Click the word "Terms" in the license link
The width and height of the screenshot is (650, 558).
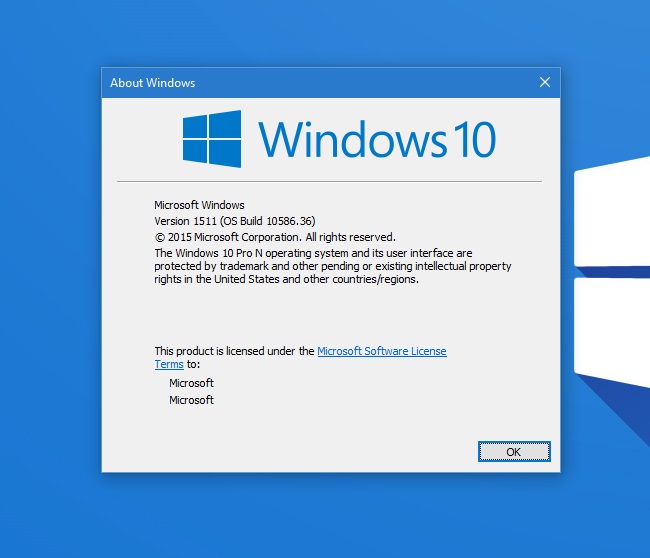(x=169, y=365)
